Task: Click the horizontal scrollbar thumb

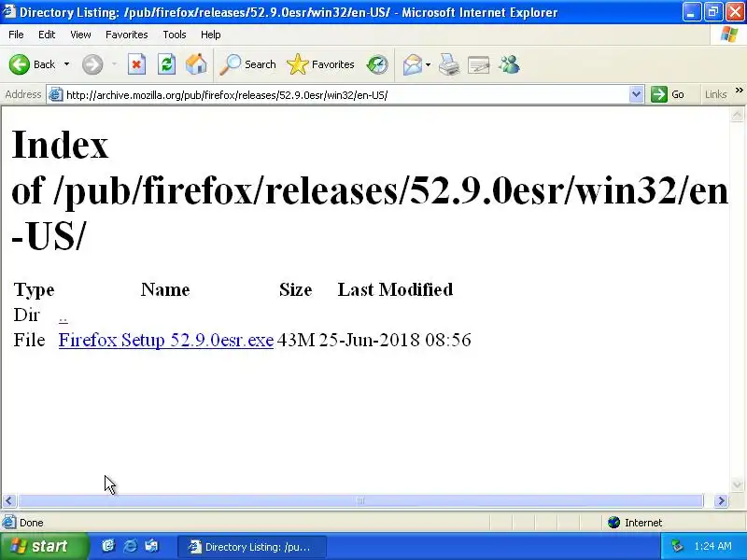Action: (360, 500)
